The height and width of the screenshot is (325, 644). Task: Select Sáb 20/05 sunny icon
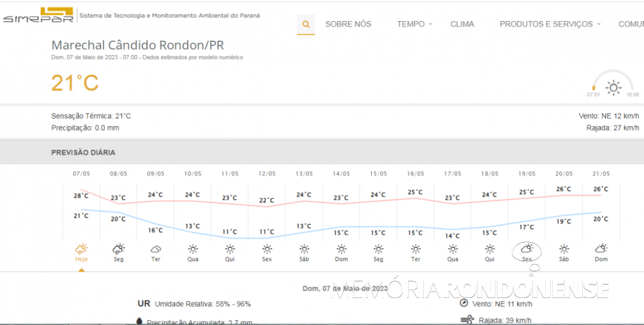click(564, 249)
